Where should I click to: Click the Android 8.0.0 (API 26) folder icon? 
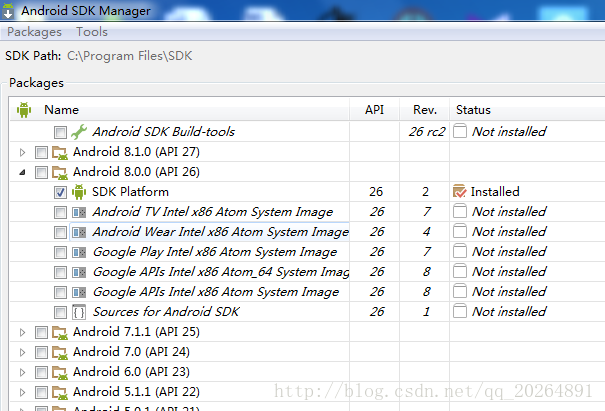[x=60, y=172]
